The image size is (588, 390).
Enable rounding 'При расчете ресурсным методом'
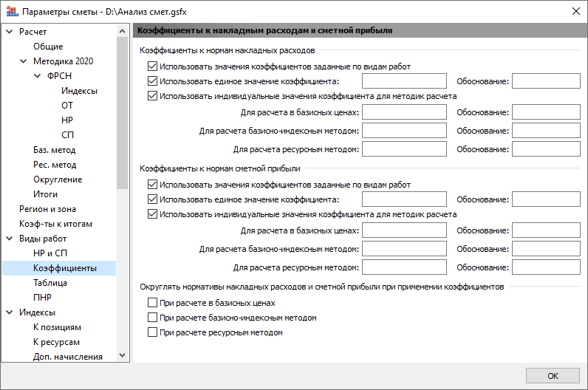pyautogui.click(x=152, y=332)
